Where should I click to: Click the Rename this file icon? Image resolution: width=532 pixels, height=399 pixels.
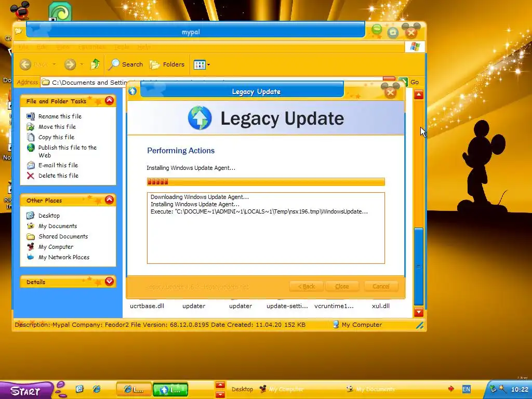point(31,116)
